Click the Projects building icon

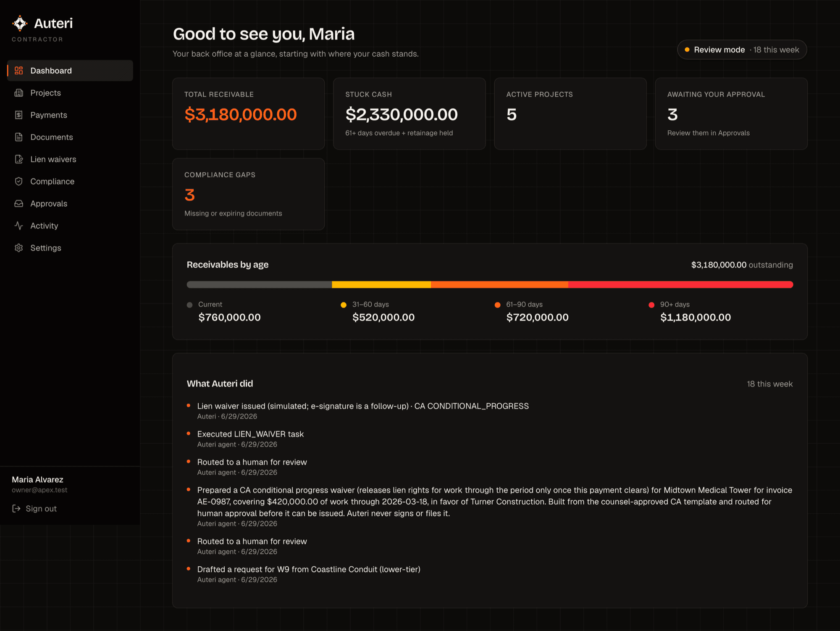coord(18,93)
